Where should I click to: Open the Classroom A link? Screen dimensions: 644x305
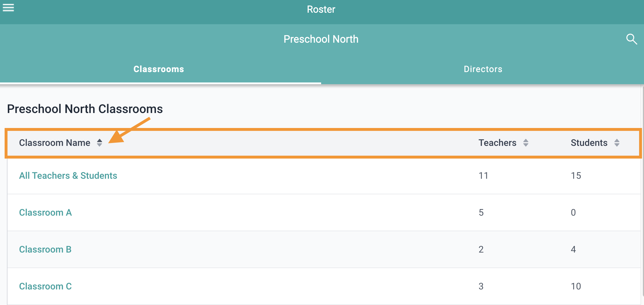(45, 212)
